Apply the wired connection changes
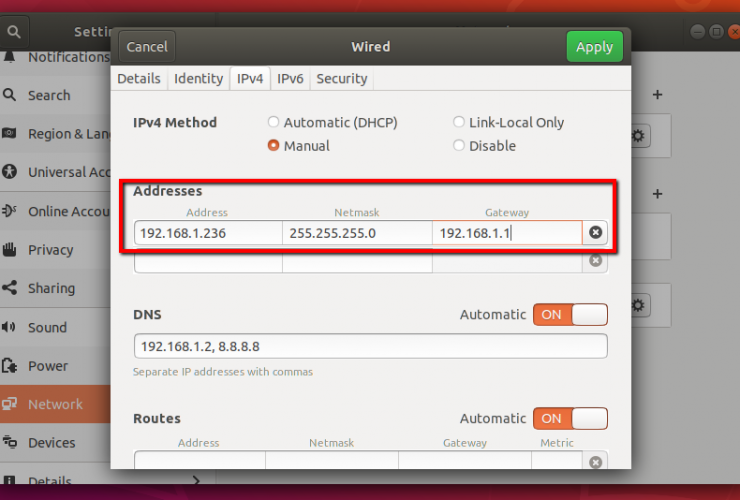Viewport: 740px width, 500px height. (x=594, y=47)
